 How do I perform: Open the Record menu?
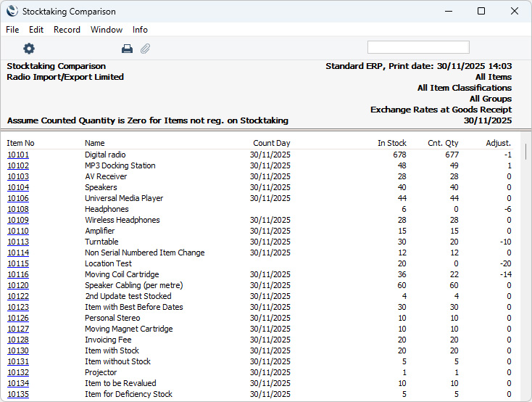coord(67,30)
